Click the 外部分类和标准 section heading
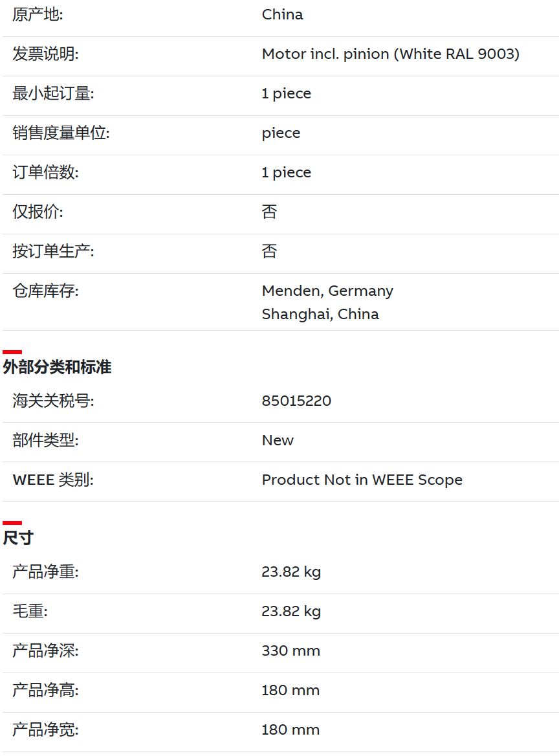This screenshot has width=559, height=756. point(57,367)
